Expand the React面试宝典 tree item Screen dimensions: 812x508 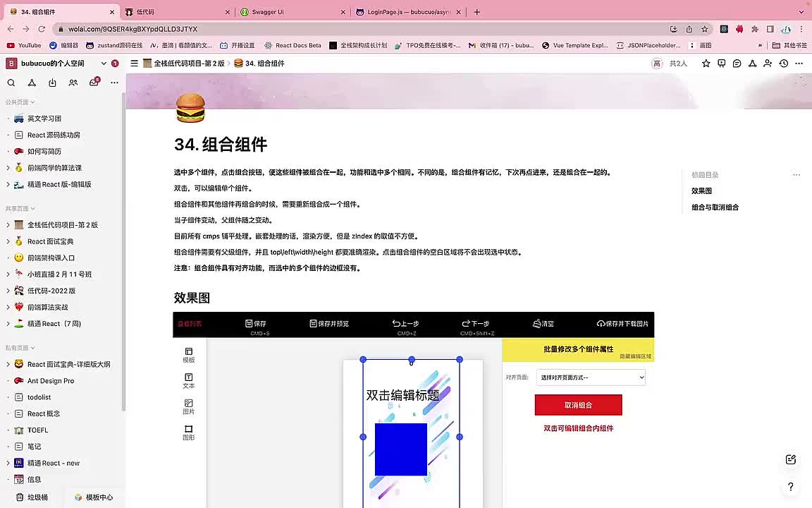point(8,241)
